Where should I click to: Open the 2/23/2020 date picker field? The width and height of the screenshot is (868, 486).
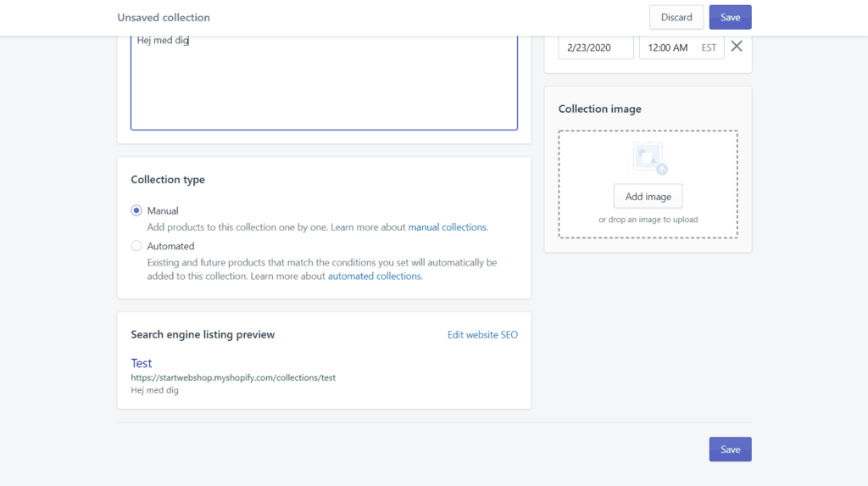pos(596,47)
